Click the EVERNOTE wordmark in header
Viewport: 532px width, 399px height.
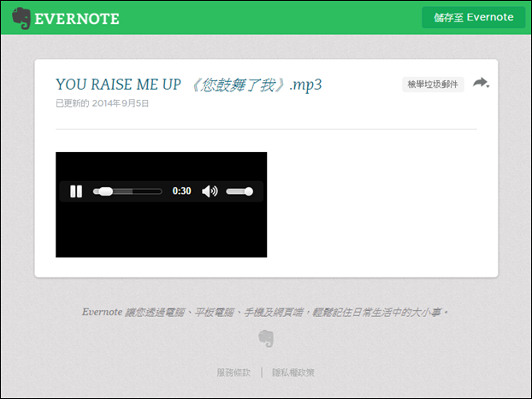tap(77, 19)
